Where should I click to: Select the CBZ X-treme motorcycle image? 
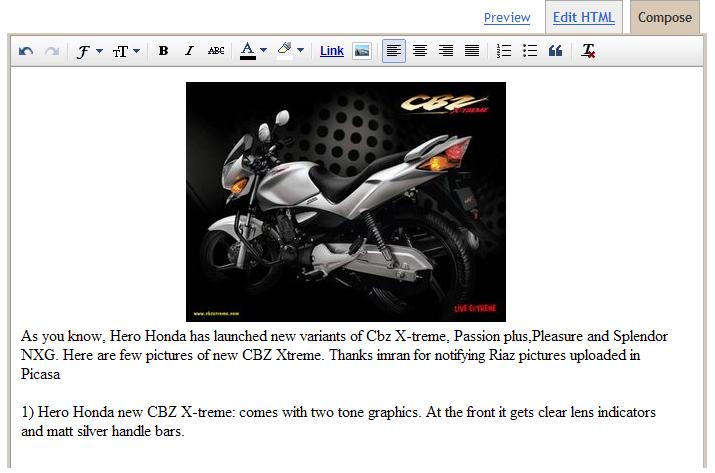click(346, 202)
